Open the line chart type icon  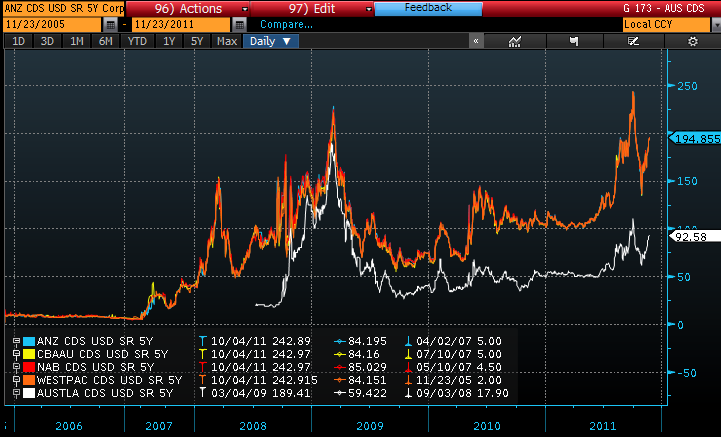(516, 41)
